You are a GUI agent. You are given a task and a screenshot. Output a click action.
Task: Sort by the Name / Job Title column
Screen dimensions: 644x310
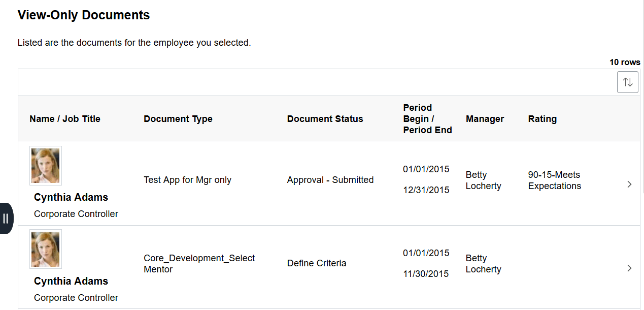click(64, 118)
